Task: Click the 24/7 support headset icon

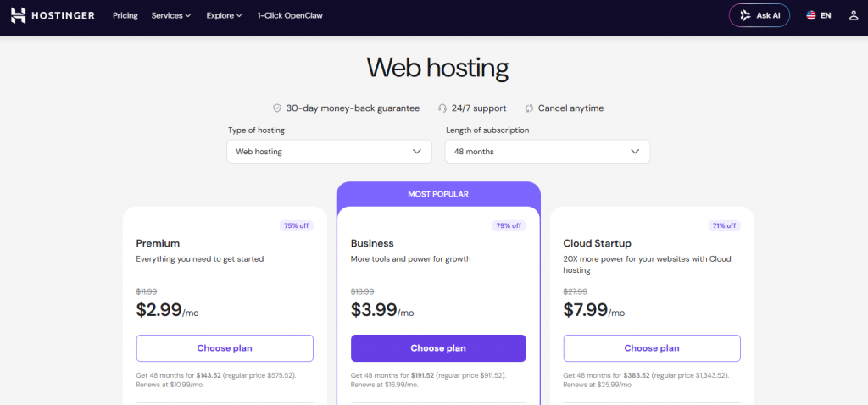Action: pyautogui.click(x=442, y=108)
